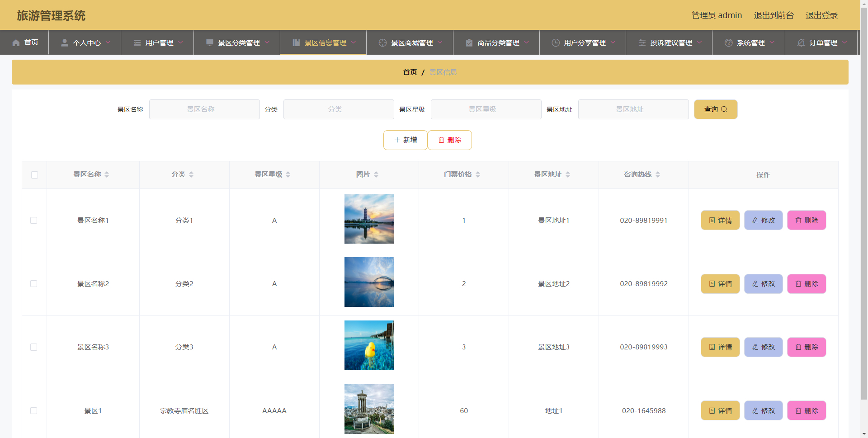The image size is (868, 438).
Task: Toggle the 门票价格 column sort arrows
Action: point(479,174)
